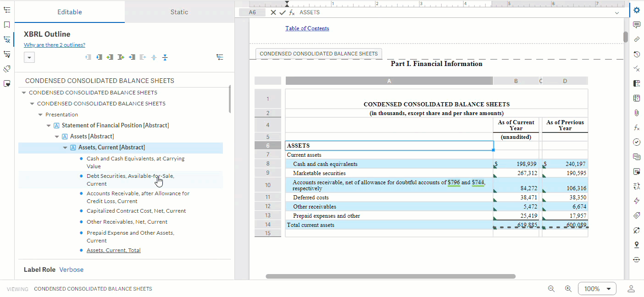The image size is (644, 297).
Task: Click the horizontal scrollbar below the sheet
Action: pyautogui.click(x=390, y=276)
